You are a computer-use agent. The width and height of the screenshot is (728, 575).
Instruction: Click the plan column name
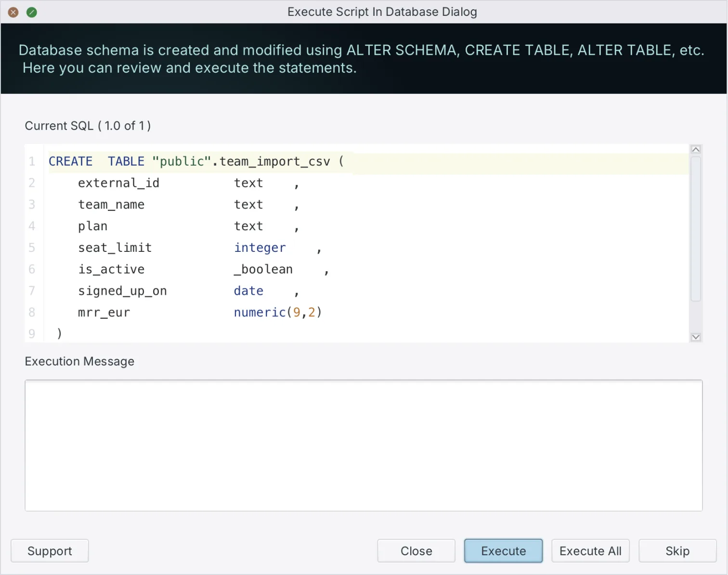click(x=92, y=226)
